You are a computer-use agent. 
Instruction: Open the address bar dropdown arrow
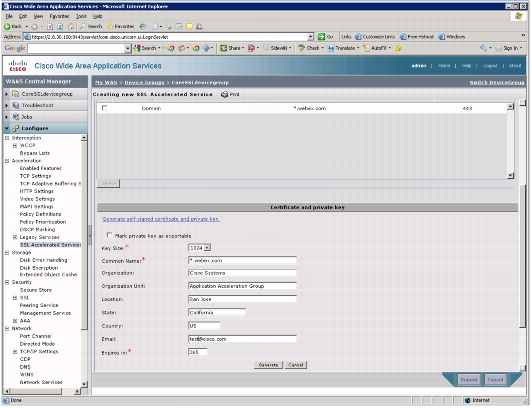tap(311, 37)
